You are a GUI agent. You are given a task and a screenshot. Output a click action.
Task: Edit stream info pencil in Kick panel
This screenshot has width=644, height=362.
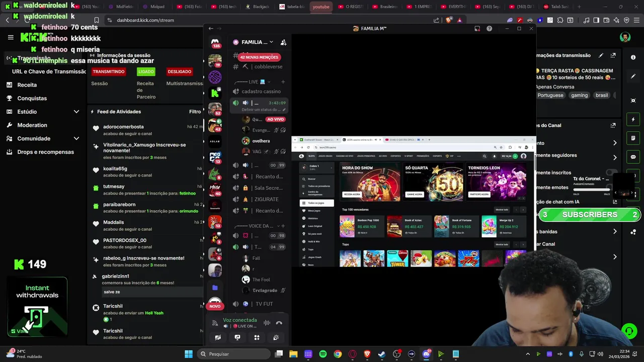(x=601, y=55)
